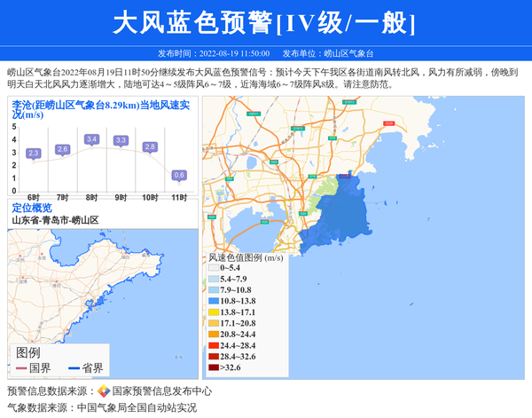Click the 定位概览 section heading
Screen dimensions: 532x418
coord(32,208)
